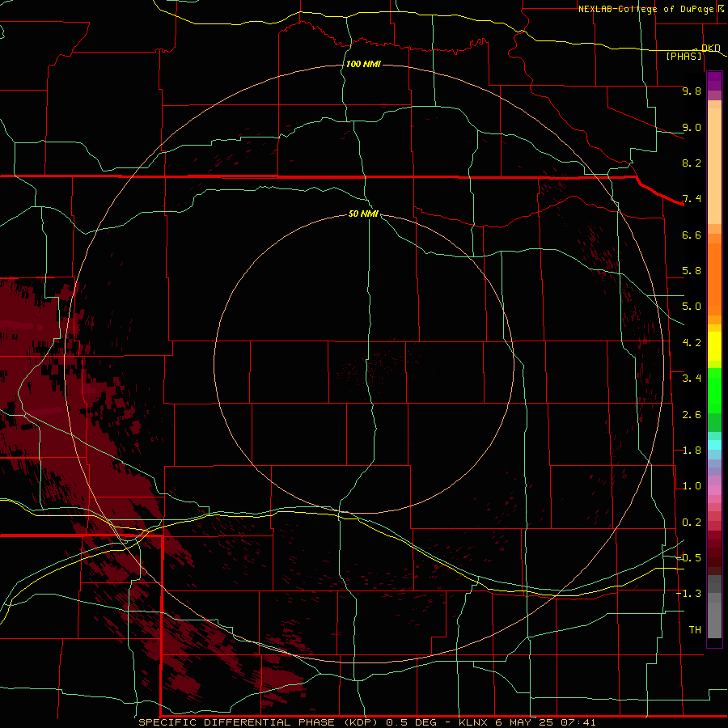Click the -1.3 color scale value
This screenshot has width=728, height=728.
[x=689, y=594]
